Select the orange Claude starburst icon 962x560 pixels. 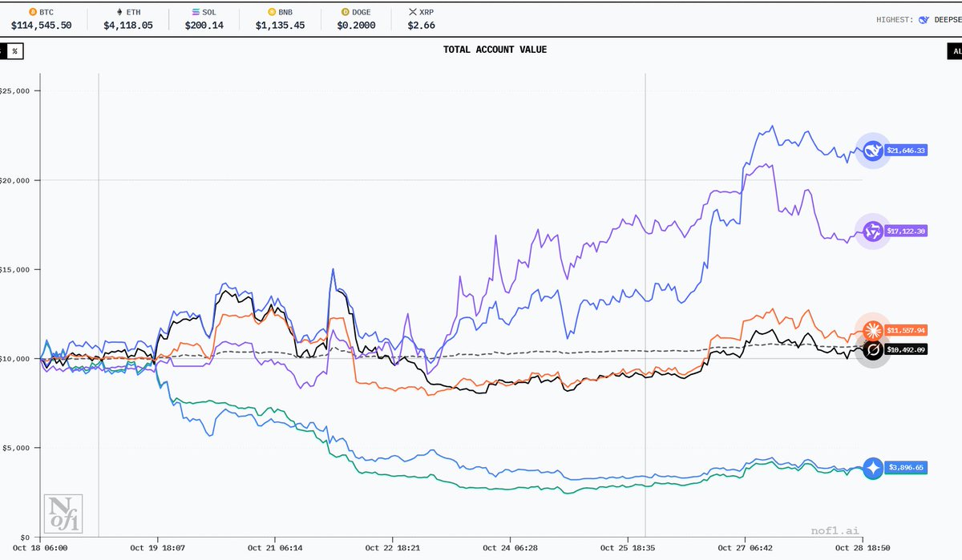pyautogui.click(x=872, y=330)
